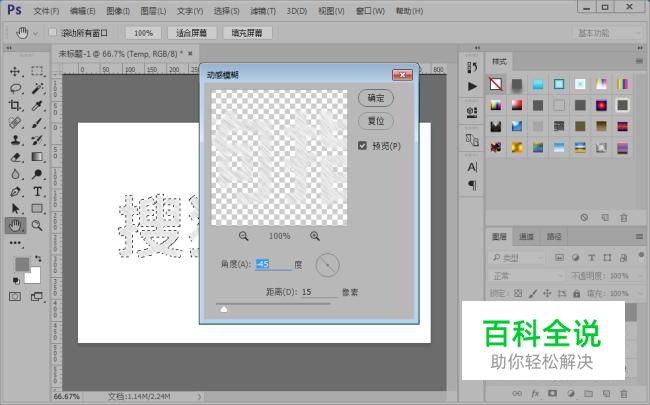Open the Character panel icon
Viewport: 650px width, 405px height.
[x=472, y=167]
